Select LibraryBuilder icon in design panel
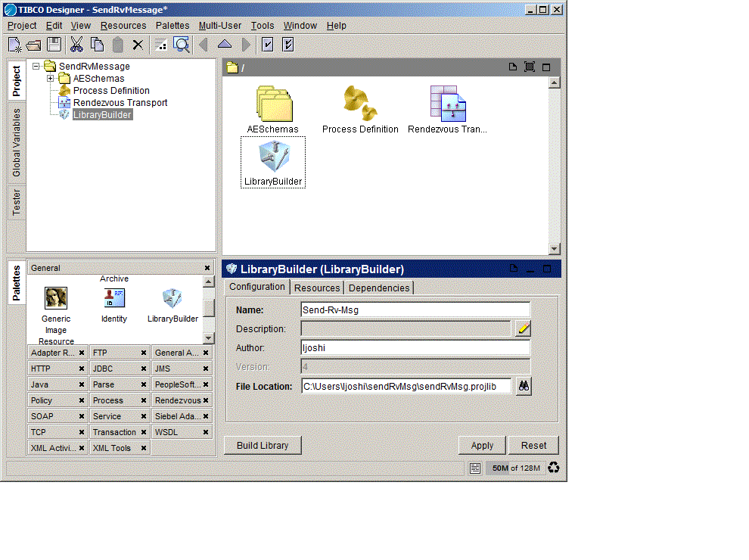The width and height of the screenshot is (749, 560). click(x=273, y=163)
